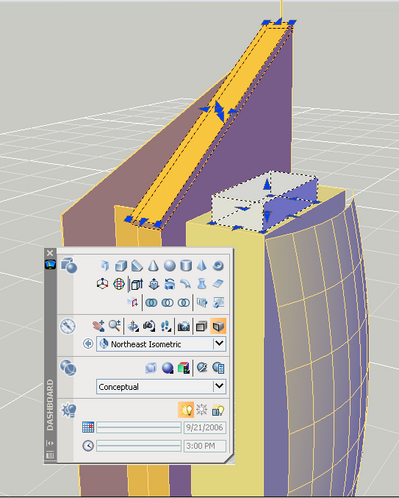Viewport: 399px width, 498px height.
Task: Choose the Presspull tool with down arrow
Action: click(x=153, y=284)
